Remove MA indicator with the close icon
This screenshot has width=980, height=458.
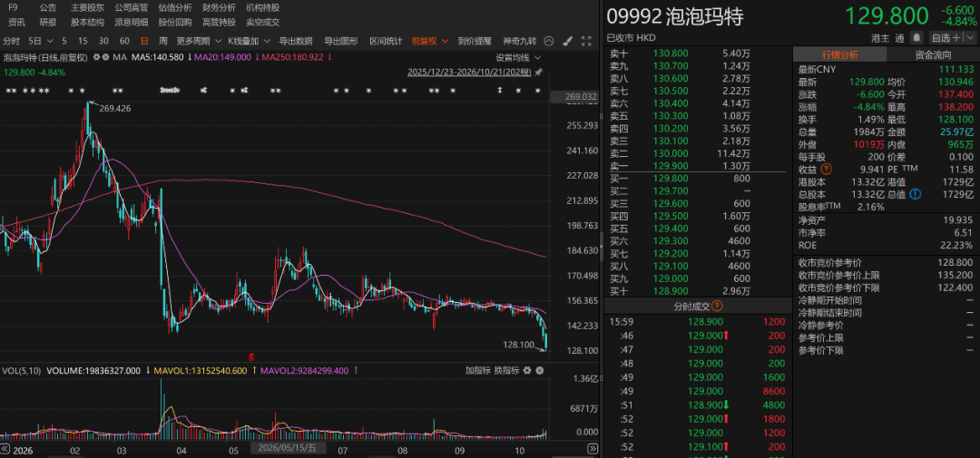click(x=106, y=57)
